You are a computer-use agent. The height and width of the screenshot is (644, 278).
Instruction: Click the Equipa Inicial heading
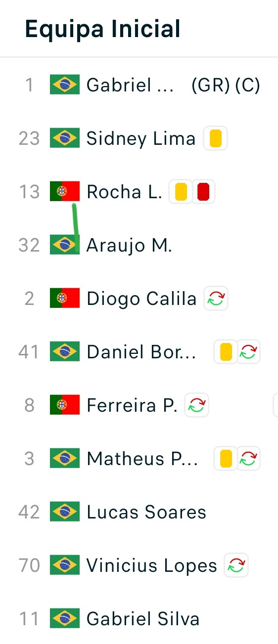(102, 29)
